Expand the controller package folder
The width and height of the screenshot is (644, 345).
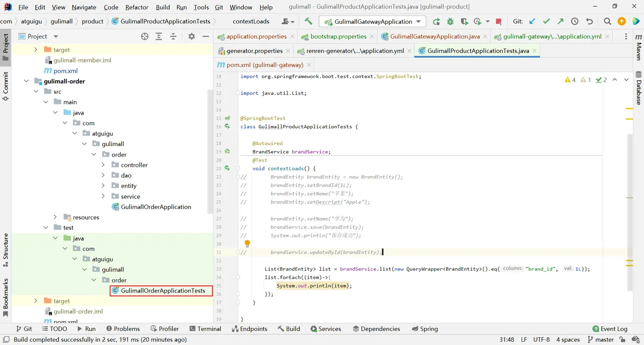[x=103, y=165]
